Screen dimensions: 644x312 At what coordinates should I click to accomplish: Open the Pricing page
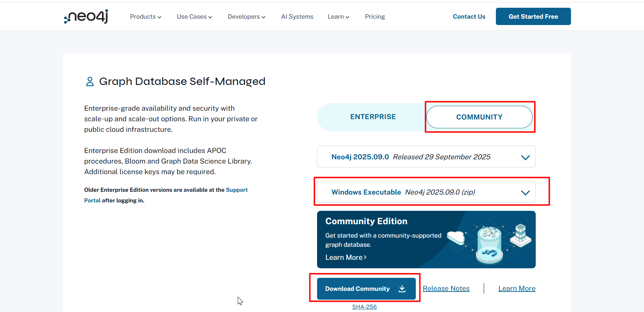tap(375, 17)
